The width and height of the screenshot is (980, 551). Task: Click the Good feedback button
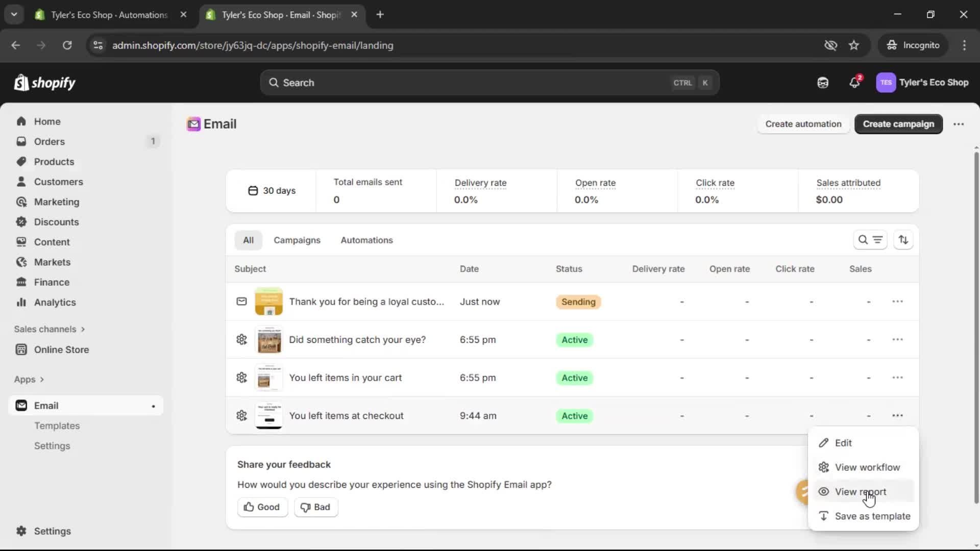point(262,507)
